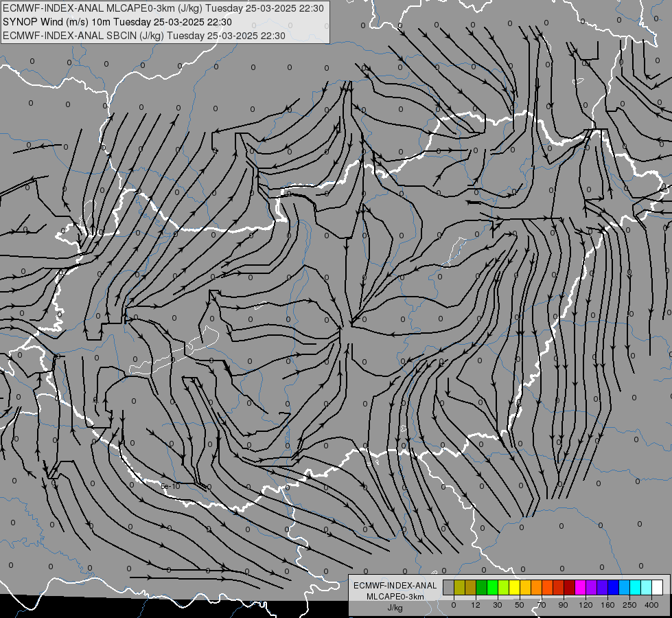Click the 5e-10 contour label on map
The image size is (672, 618).
tap(170, 486)
